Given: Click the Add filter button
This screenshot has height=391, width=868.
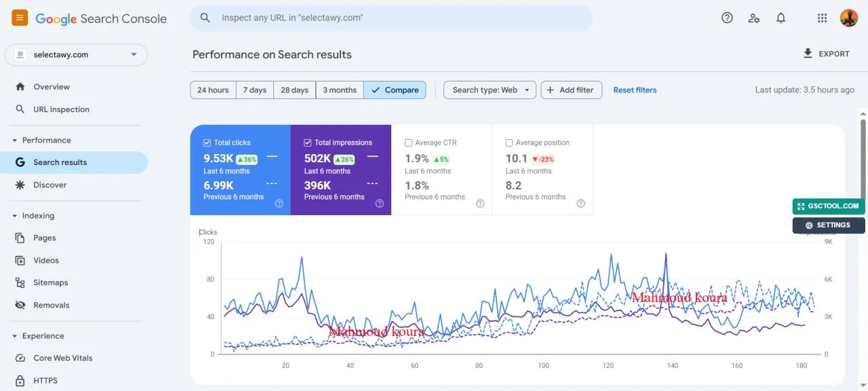Looking at the screenshot, I should [x=571, y=90].
